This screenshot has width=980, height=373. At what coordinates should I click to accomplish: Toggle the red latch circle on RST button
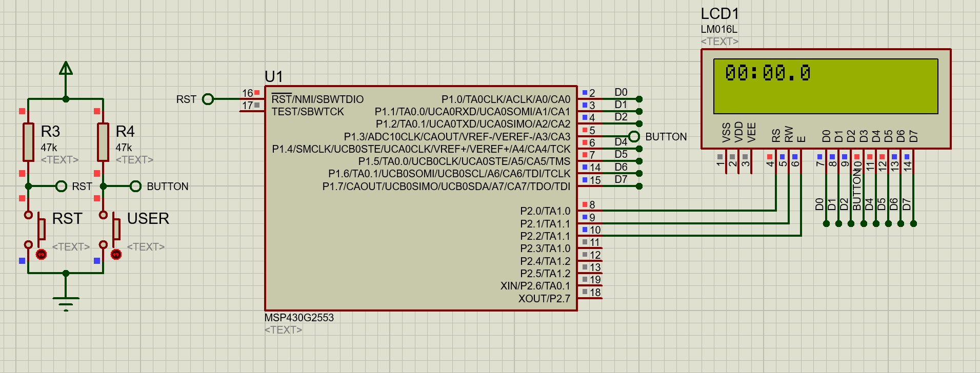pos(42,254)
